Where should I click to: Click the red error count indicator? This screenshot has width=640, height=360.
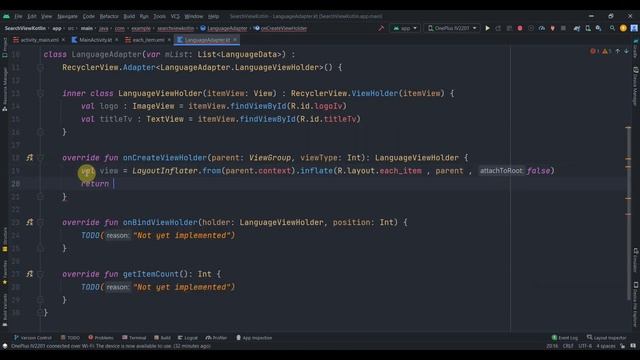tap(594, 51)
